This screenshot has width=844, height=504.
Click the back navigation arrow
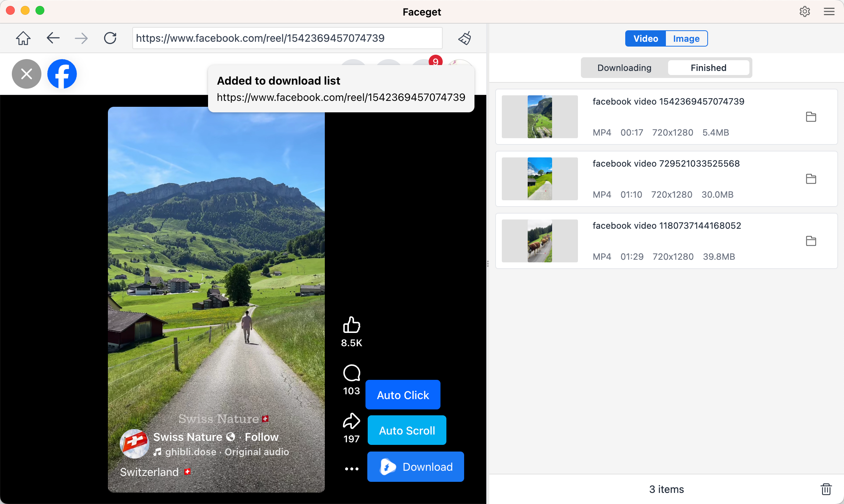tap(53, 38)
